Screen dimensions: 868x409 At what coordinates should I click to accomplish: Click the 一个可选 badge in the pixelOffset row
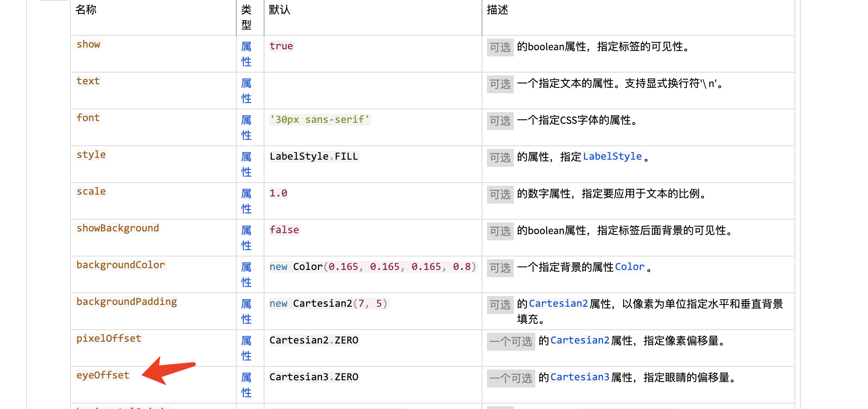[511, 342]
